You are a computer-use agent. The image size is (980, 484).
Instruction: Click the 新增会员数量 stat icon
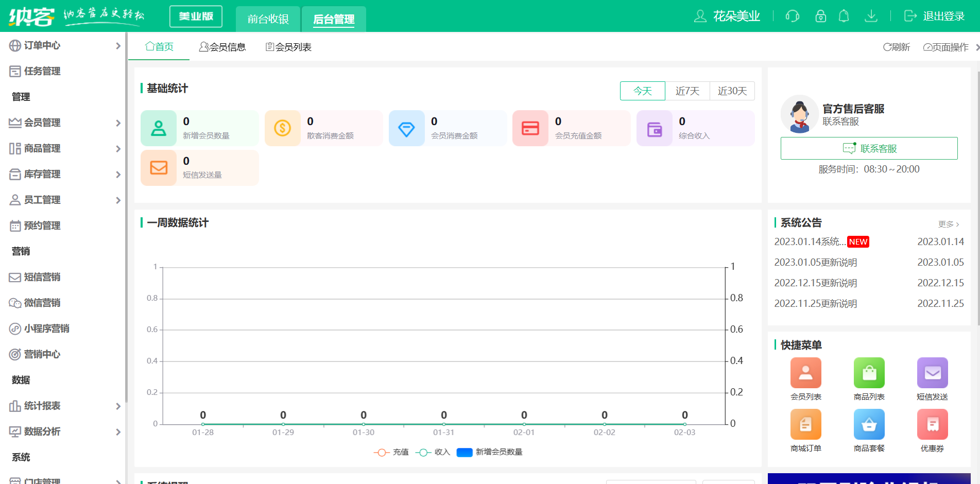159,128
